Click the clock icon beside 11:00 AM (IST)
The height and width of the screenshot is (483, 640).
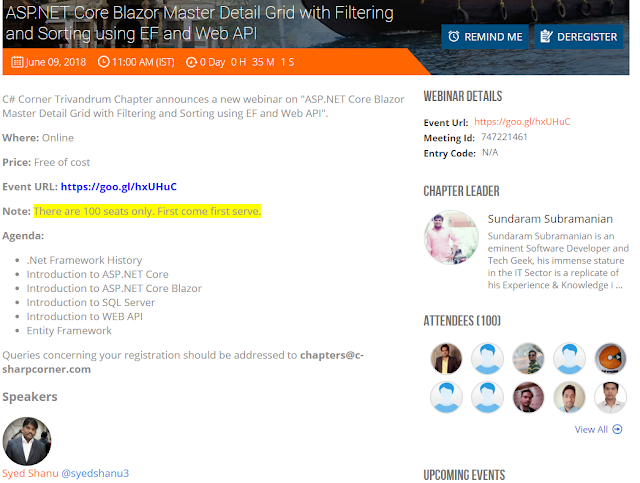[104, 62]
